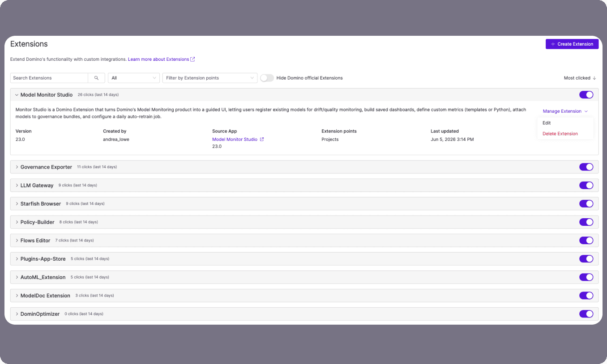Expand the Governance Exporter row
607x364 pixels.
click(17, 167)
